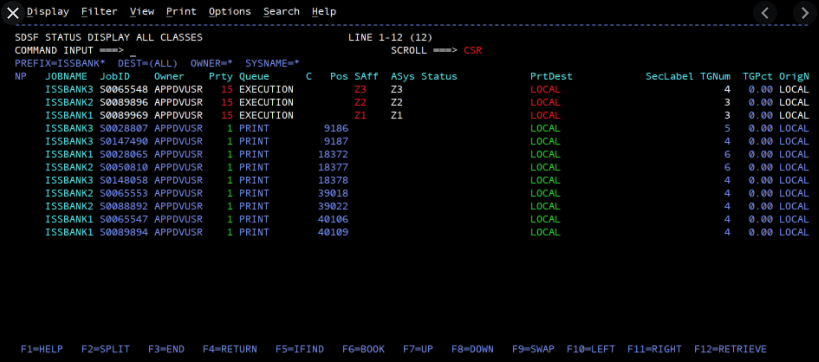Close the image viewer with the X icon
819x362 pixels.
[x=13, y=13]
